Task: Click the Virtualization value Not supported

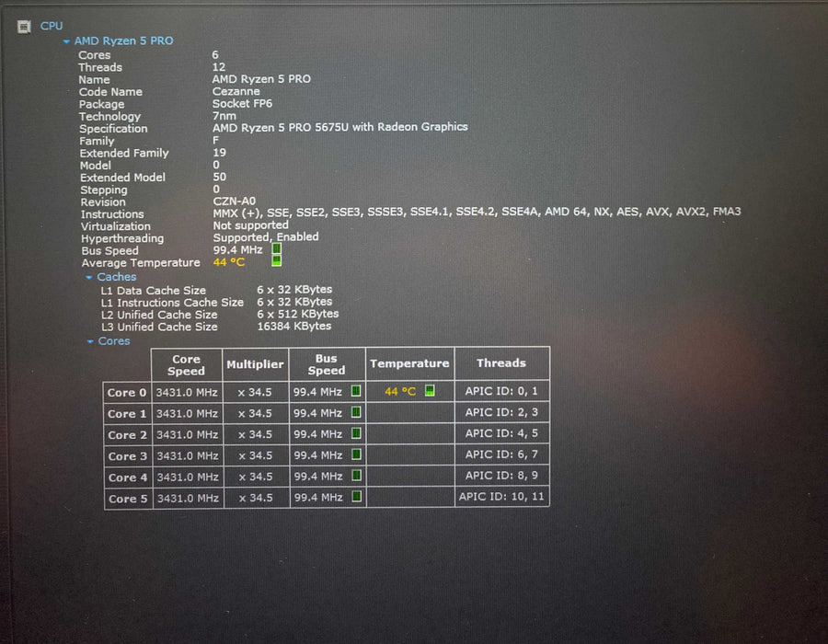Action: pyautogui.click(x=251, y=225)
